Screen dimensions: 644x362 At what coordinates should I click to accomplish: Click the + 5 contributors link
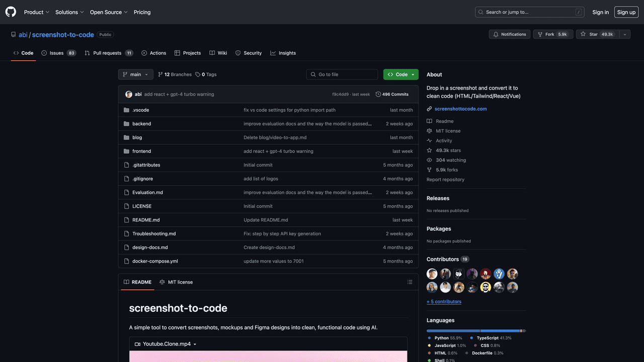coord(444,302)
